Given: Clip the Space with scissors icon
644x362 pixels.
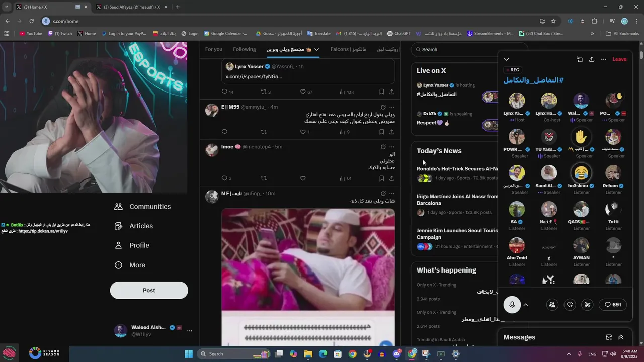Looking at the screenshot, I should point(587,305).
